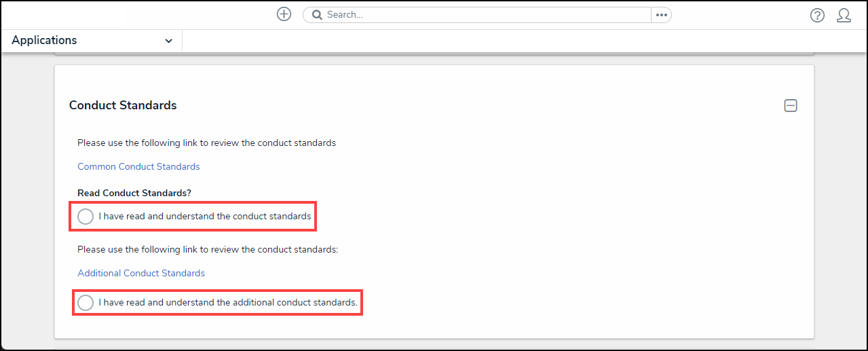Click the 'Read Conduct Standards?' question label
This screenshot has height=351, width=868.
[134, 193]
